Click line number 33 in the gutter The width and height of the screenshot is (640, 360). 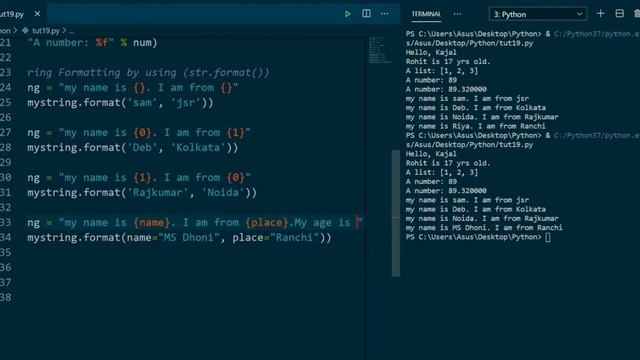6,222
